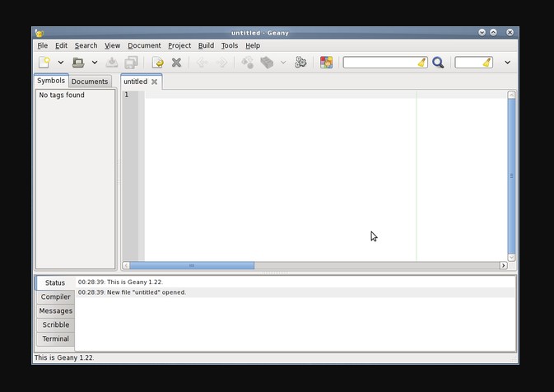Close the current file with the X toolbar icon

[x=176, y=63]
